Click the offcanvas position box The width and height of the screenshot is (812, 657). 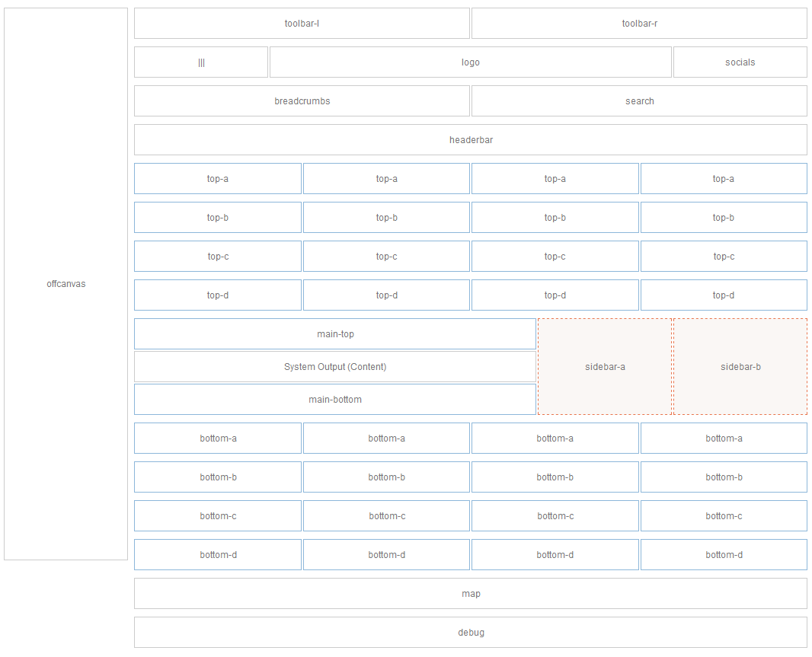(x=66, y=284)
